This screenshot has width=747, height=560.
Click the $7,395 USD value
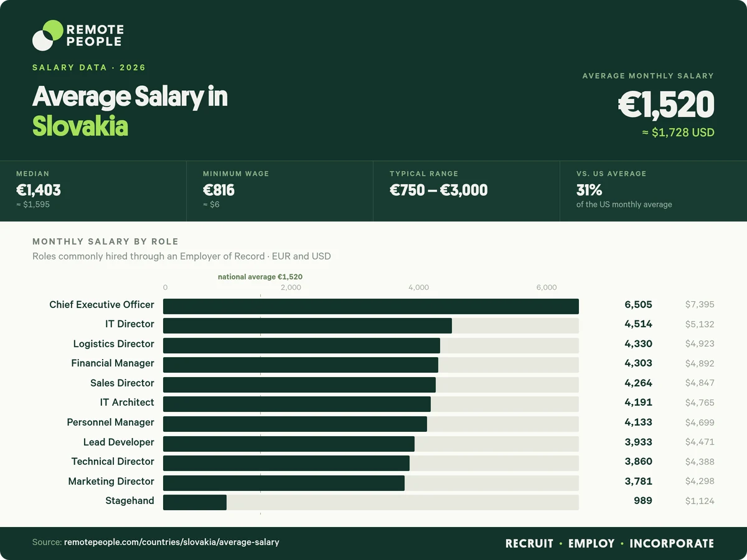coord(700,305)
